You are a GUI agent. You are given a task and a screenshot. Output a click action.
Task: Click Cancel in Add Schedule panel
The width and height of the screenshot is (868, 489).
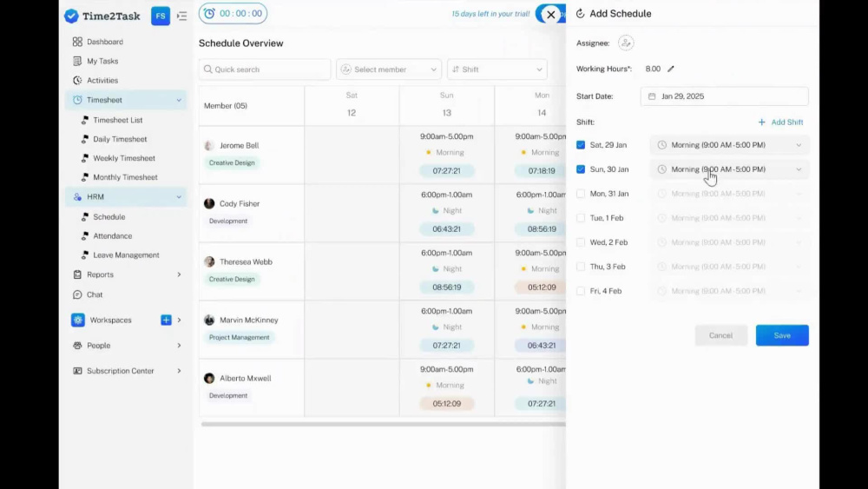tap(720, 335)
